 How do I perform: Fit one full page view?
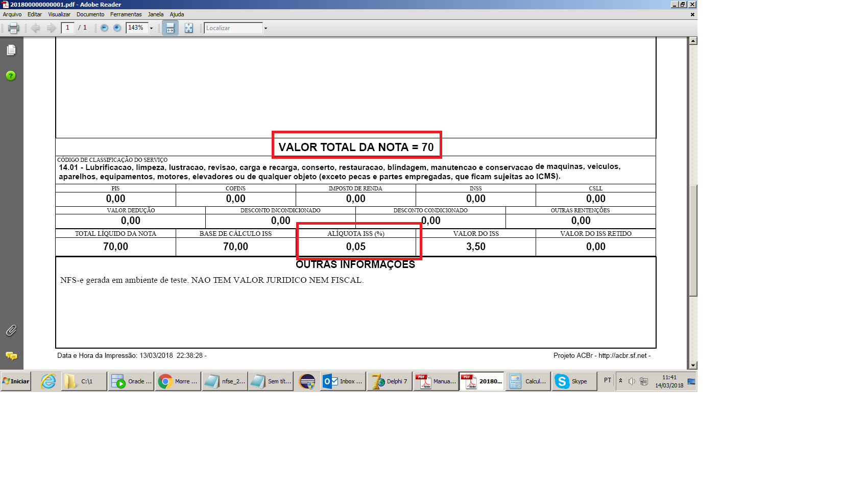pos(188,28)
